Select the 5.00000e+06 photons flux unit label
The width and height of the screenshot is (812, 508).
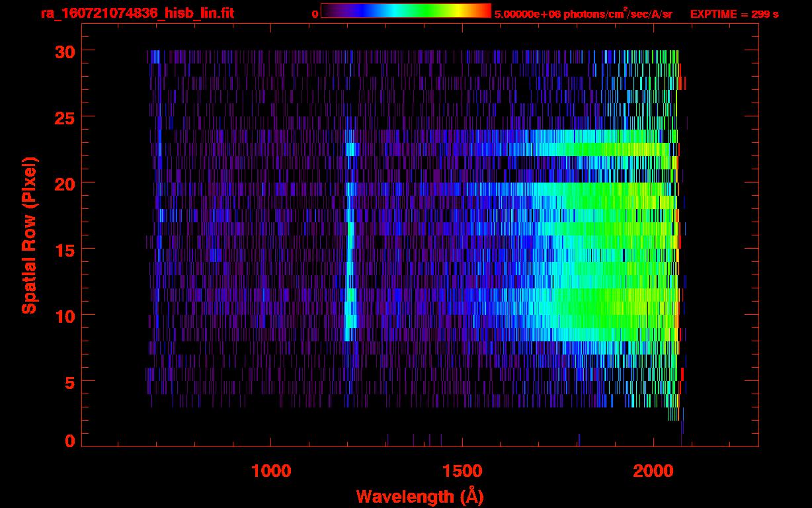(x=583, y=14)
